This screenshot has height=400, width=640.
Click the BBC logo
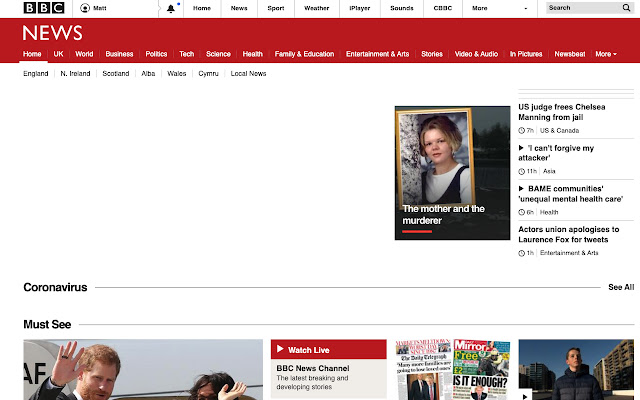tap(44, 8)
